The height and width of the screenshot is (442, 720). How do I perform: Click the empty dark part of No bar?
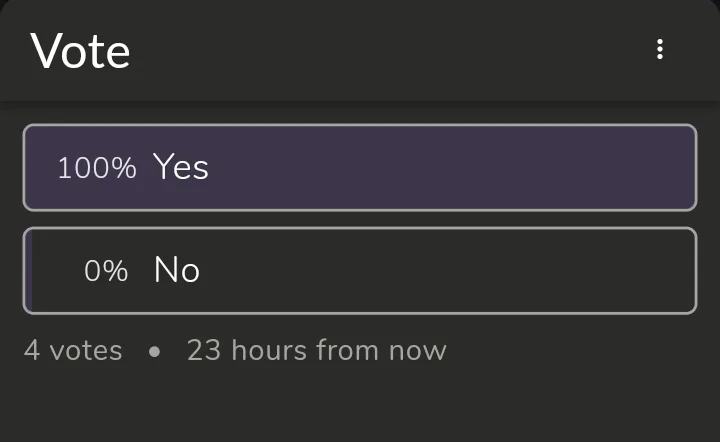(450, 271)
